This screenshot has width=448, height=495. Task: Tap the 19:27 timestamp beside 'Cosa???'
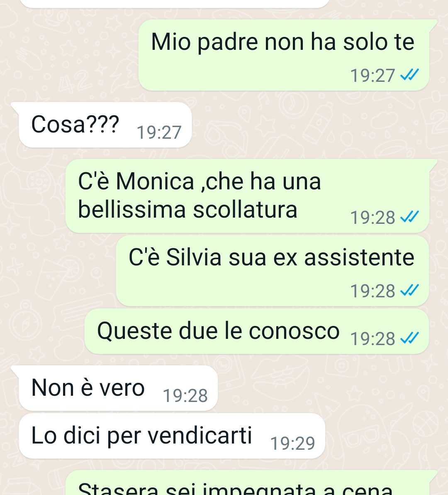tap(159, 132)
